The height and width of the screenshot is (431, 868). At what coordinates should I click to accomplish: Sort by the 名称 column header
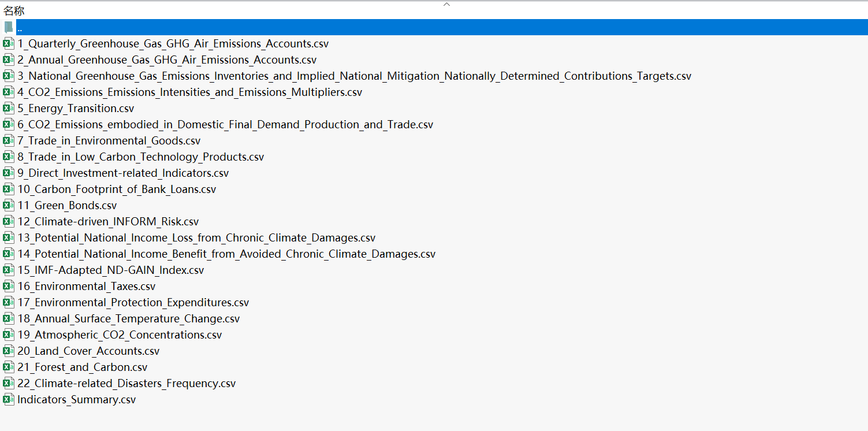pos(14,11)
